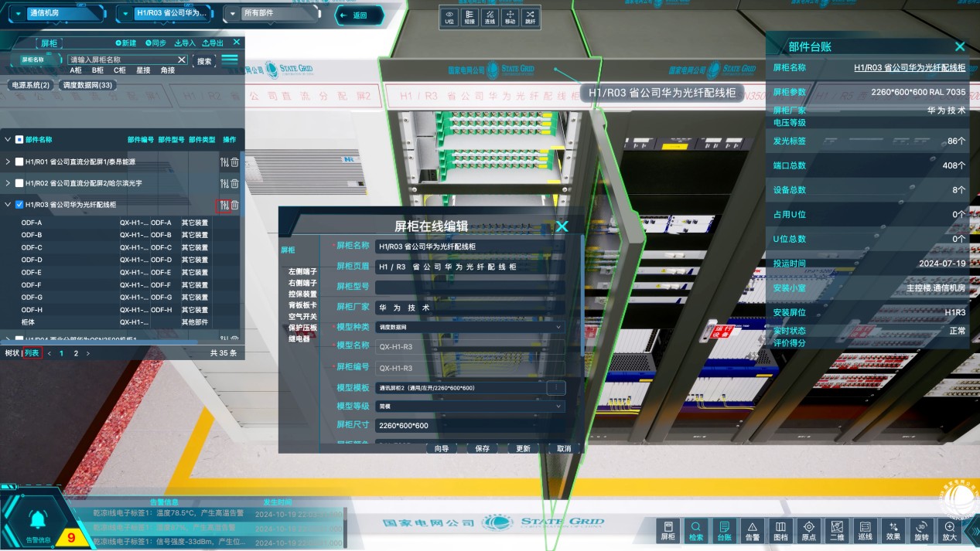Clear the cabinet name search box
This screenshot has height=551, width=980.
[182, 60]
